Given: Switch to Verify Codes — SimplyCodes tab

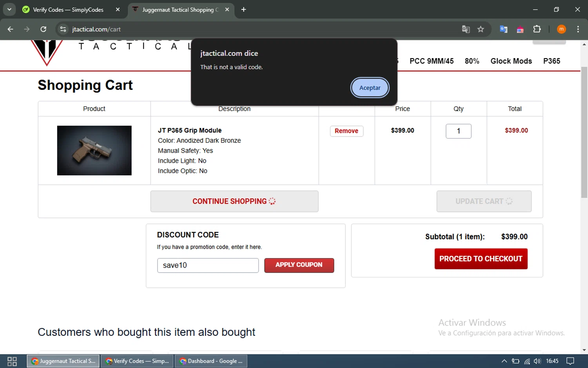Looking at the screenshot, I should pyautogui.click(x=68, y=9).
